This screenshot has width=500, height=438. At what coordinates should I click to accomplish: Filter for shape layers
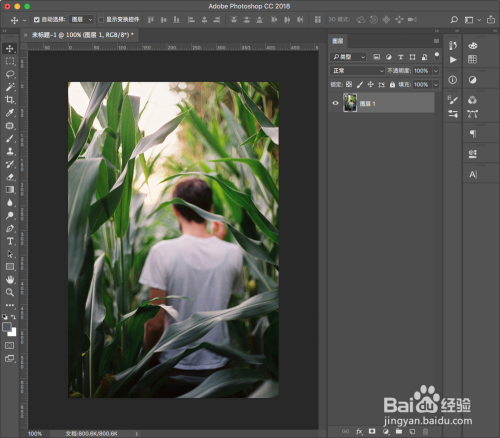(412, 57)
